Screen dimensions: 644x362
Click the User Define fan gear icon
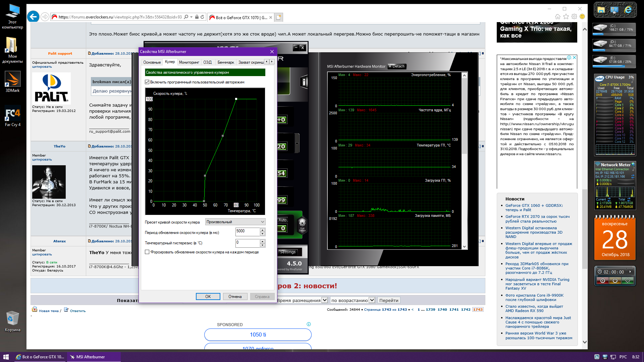tap(302, 224)
